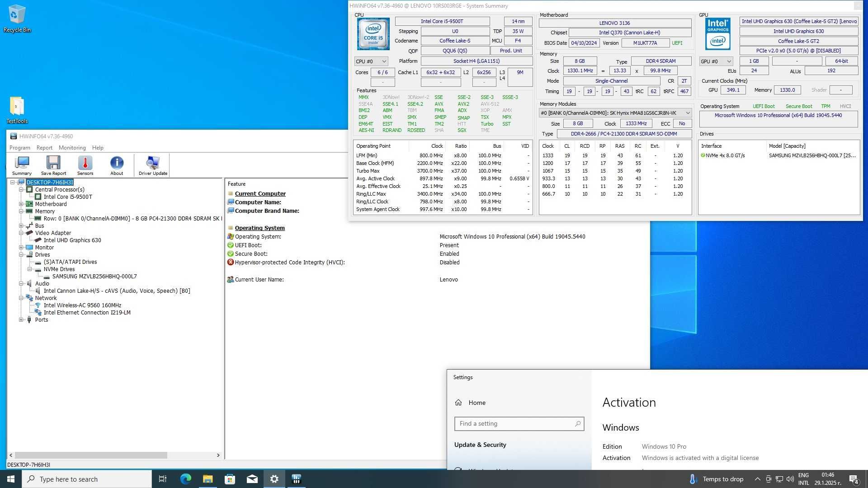Open the Summary toolbar icon in HWiNFO64
Viewport: 868px width, 488px height.
22,165
